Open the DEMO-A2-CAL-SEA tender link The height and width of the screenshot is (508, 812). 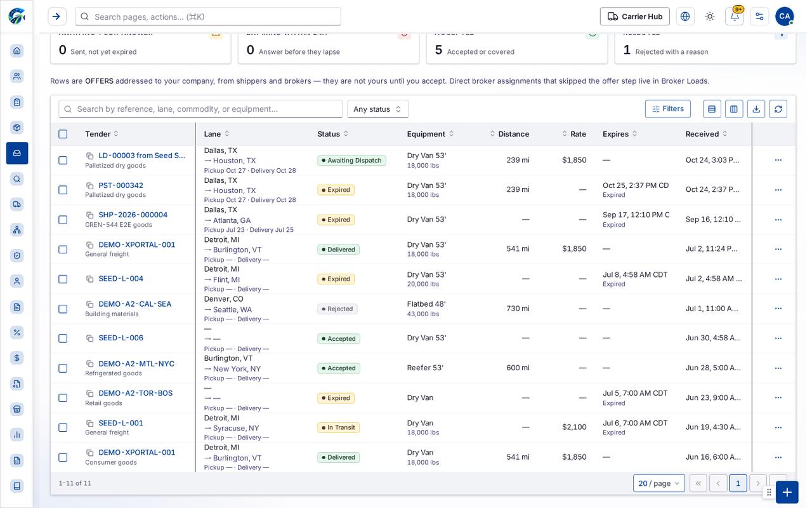pos(134,304)
